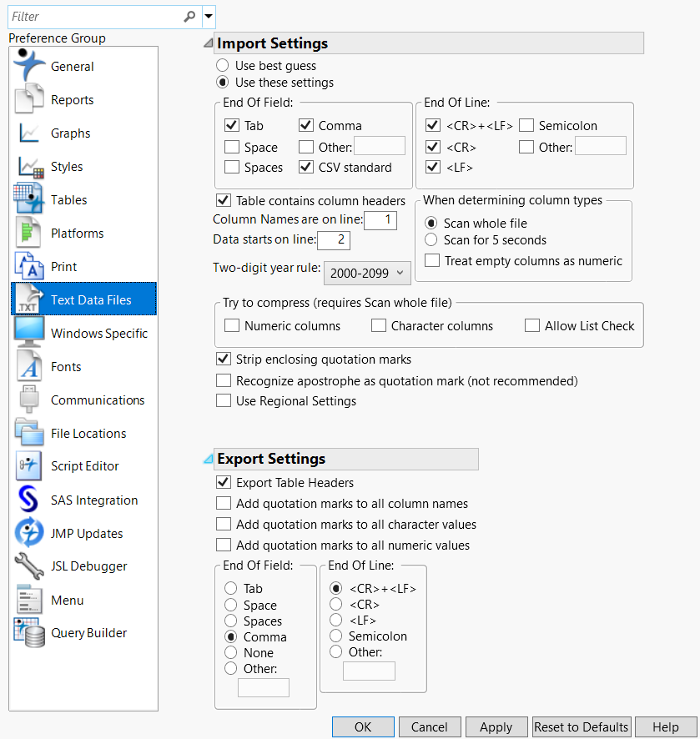Click the Column Names are on line field
Image resolution: width=700 pixels, height=739 pixels.
[x=380, y=219]
